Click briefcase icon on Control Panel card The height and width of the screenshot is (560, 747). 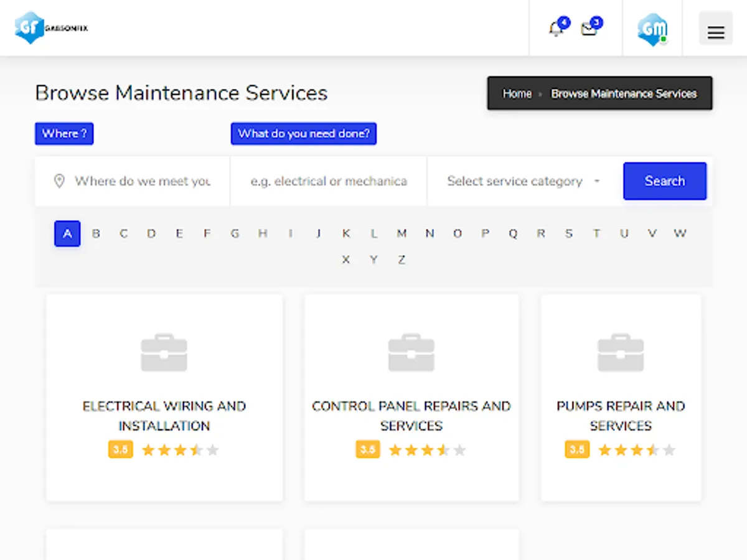(x=411, y=353)
